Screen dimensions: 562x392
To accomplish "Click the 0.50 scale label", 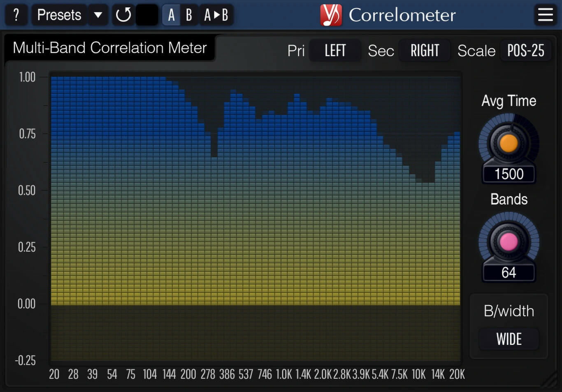I will tap(27, 191).
